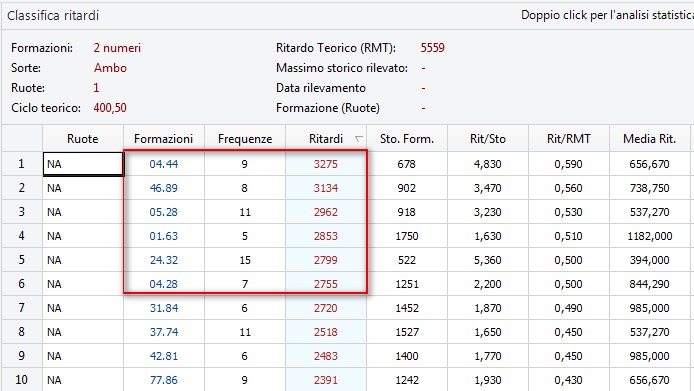Click Media Rit. value 738,750
Screen dimensions: 694x391
point(649,188)
